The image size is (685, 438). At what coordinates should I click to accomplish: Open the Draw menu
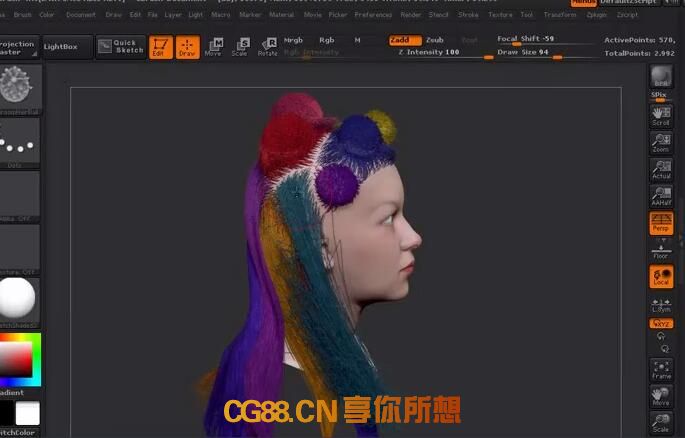pos(114,15)
